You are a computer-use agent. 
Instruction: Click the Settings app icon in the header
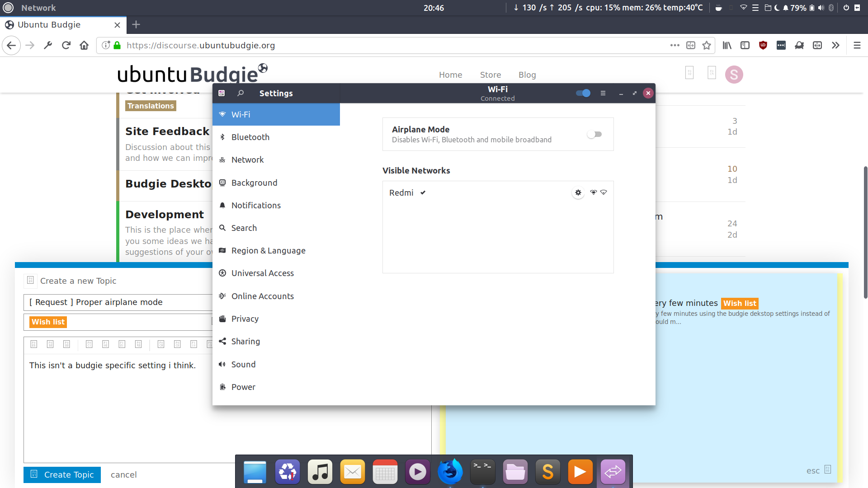222,93
